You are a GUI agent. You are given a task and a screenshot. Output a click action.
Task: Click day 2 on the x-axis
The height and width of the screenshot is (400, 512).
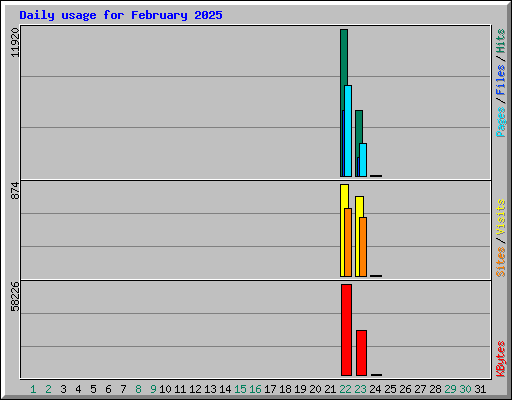(x=48, y=389)
